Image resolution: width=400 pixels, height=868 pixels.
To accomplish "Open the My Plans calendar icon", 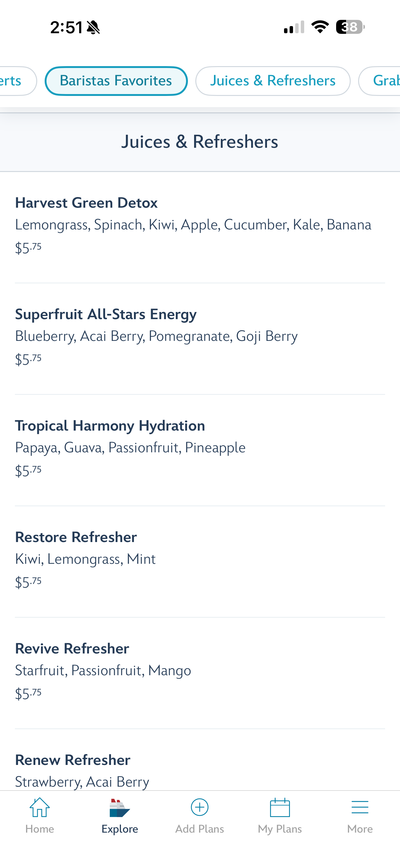I will 280,807.
